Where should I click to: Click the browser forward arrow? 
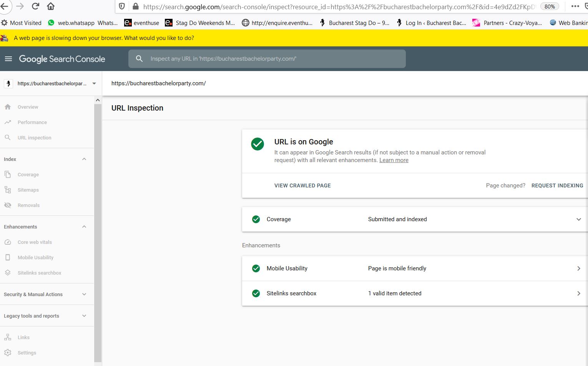point(20,6)
